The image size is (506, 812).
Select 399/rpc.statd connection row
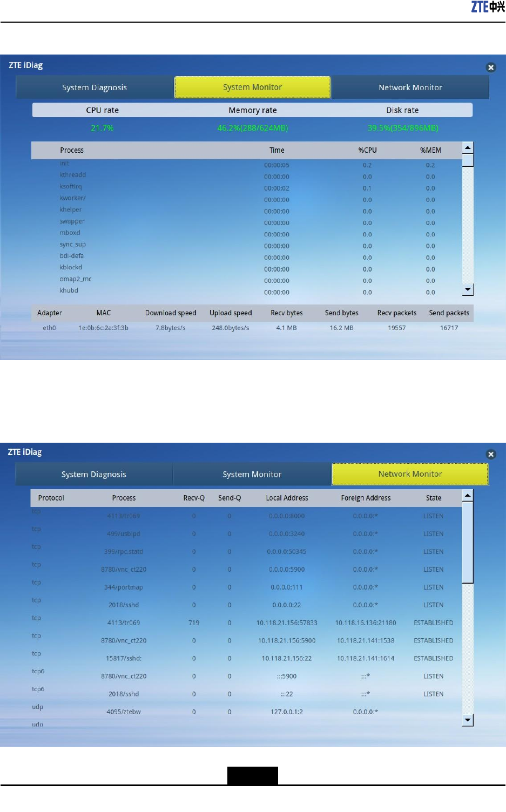coord(247,551)
